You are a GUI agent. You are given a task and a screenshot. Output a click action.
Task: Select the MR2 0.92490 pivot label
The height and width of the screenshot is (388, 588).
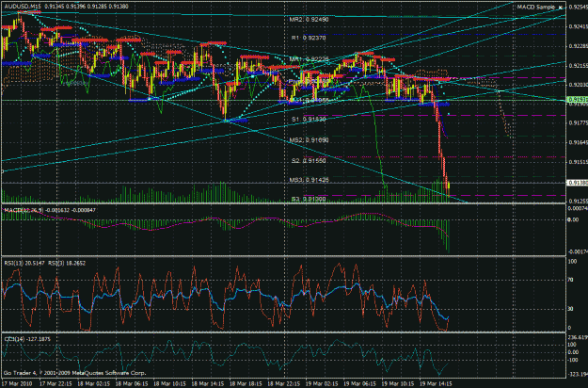point(309,19)
